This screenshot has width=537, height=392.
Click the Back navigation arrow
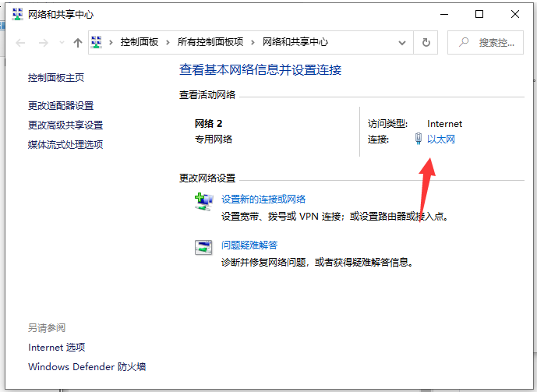[20, 43]
